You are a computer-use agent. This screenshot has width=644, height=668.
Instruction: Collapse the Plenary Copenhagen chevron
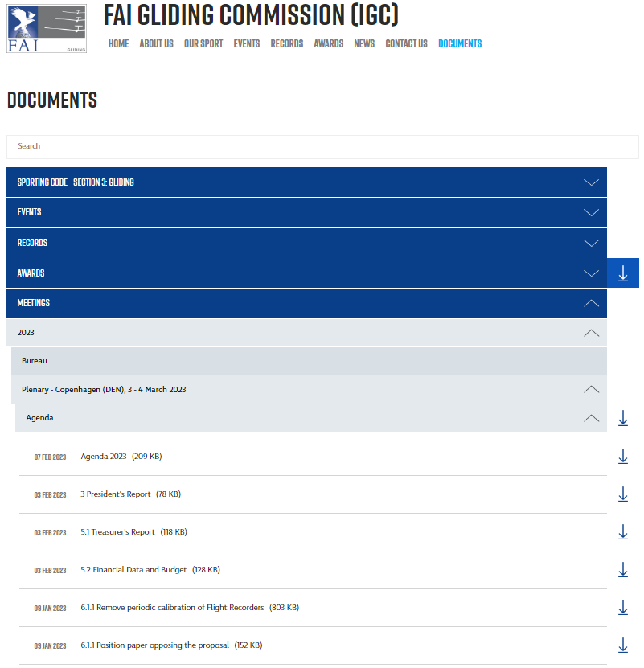[591, 389]
